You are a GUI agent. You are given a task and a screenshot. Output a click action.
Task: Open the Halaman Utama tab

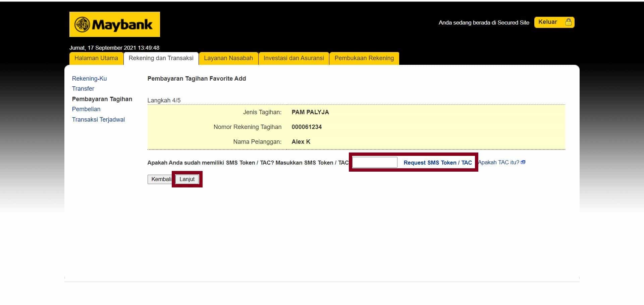tap(96, 58)
